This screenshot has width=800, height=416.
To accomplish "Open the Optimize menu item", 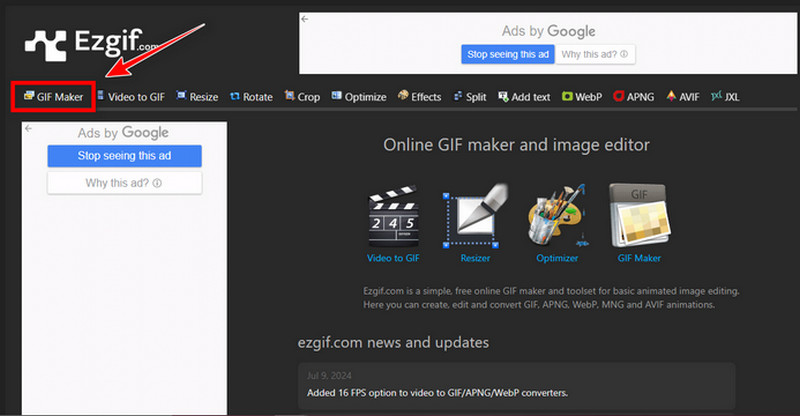I will point(359,97).
